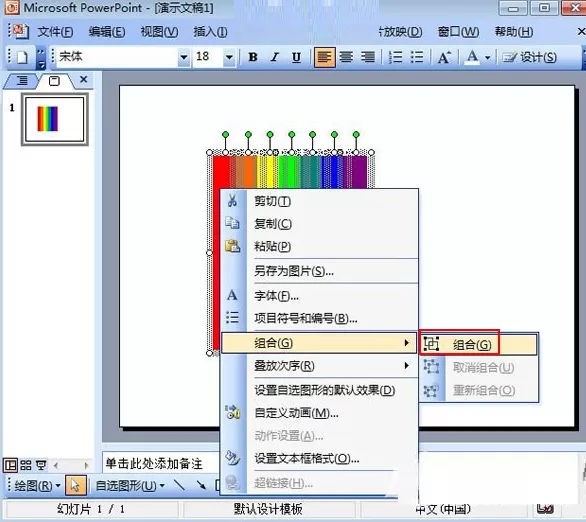Click the New document icon in toolbar

coord(23,57)
